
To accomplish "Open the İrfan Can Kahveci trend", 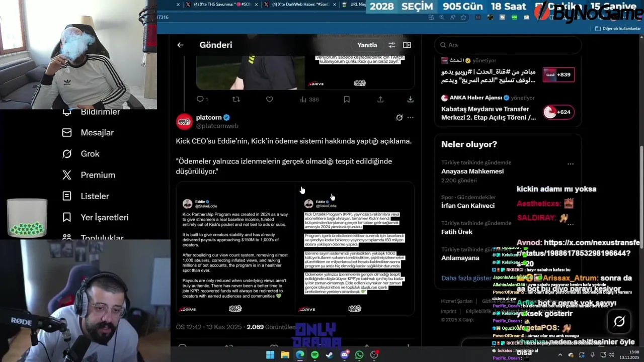I will [468, 206].
